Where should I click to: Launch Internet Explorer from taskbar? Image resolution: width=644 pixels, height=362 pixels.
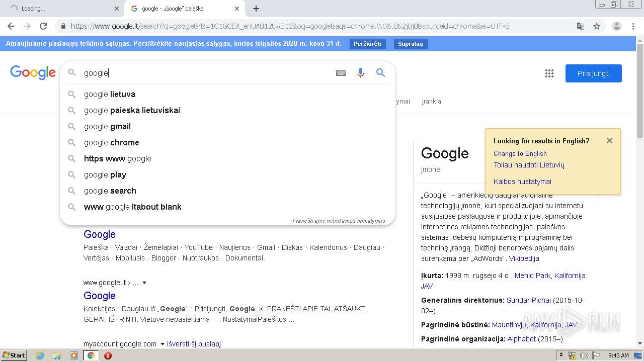pyautogui.click(x=40, y=355)
